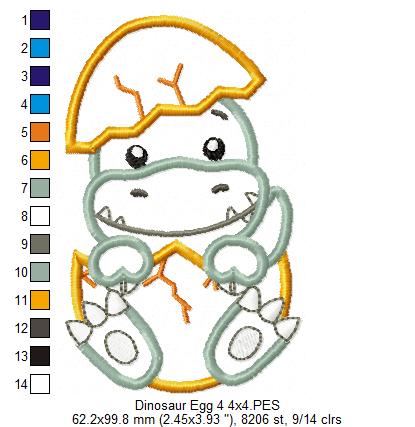Select color swatch 13 black
This screenshot has width=415, height=427.
tap(40, 356)
